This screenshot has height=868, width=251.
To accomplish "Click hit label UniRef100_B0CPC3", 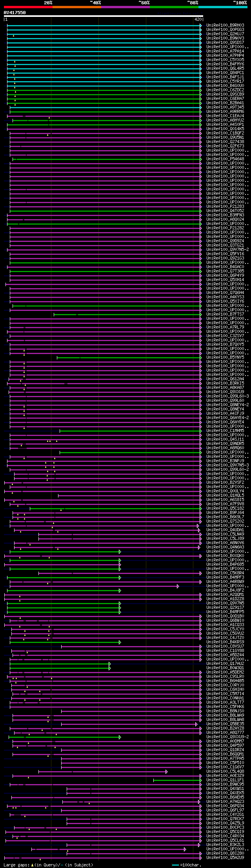I will (225, 827).
